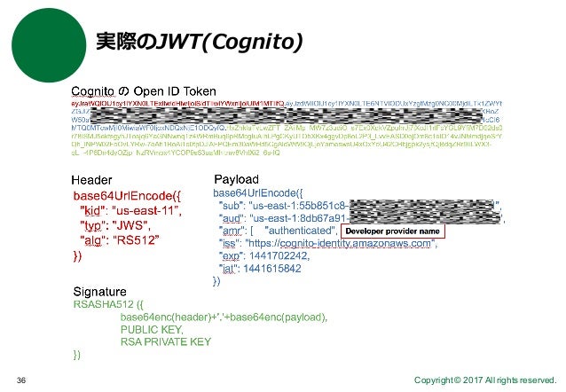Image resolution: width=566 pixels, height=392 pixels.
Task: Click blue base64UrlEncode({ text in Payload
Action: (x=258, y=193)
